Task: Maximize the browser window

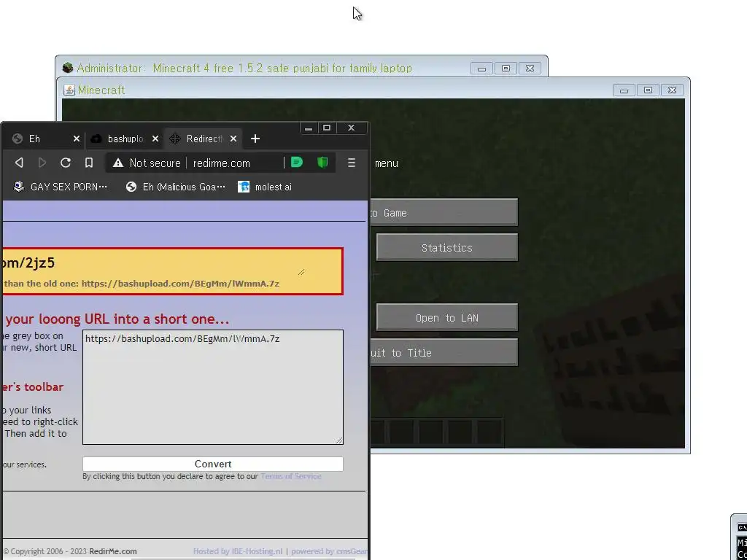Action: pyautogui.click(x=327, y=128)
